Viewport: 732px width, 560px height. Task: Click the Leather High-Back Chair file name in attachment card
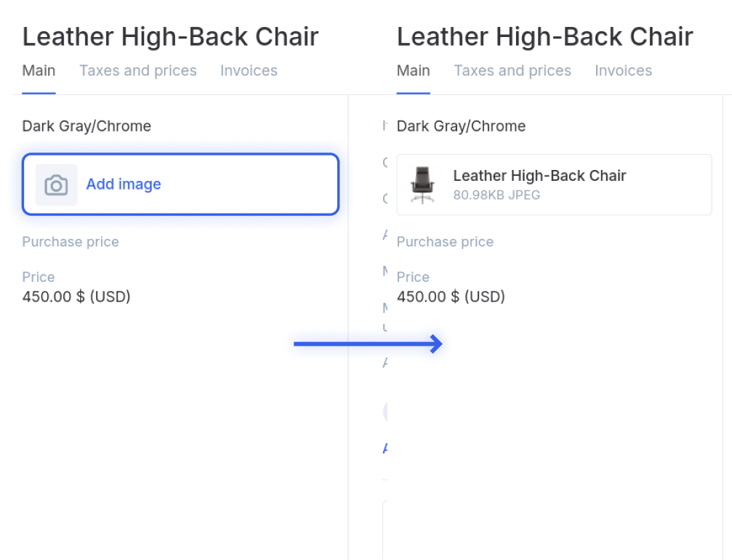tap(539, 176)
